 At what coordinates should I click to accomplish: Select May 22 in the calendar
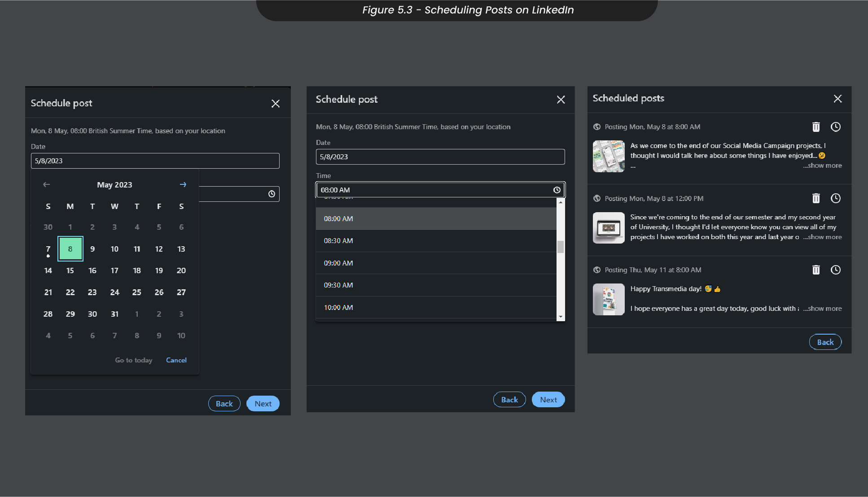pyautogui.click(x=70, y=292)
